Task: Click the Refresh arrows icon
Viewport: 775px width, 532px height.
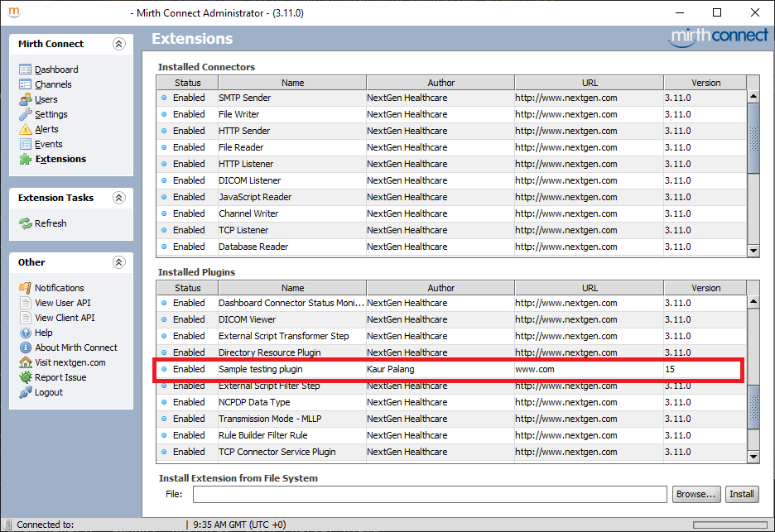Action: coord(25,223)
